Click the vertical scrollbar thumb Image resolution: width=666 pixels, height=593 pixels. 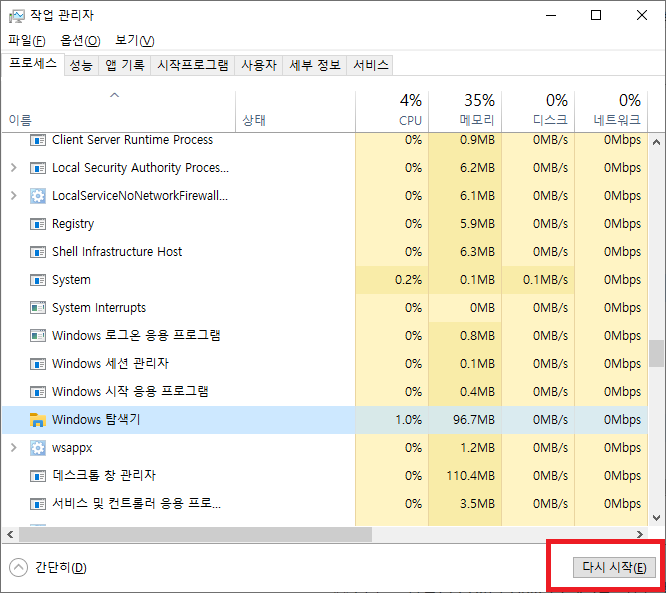(x=657, y=353)
